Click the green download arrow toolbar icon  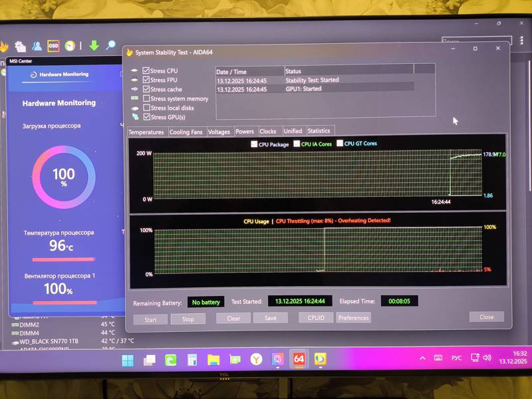[x=94, y=45]
